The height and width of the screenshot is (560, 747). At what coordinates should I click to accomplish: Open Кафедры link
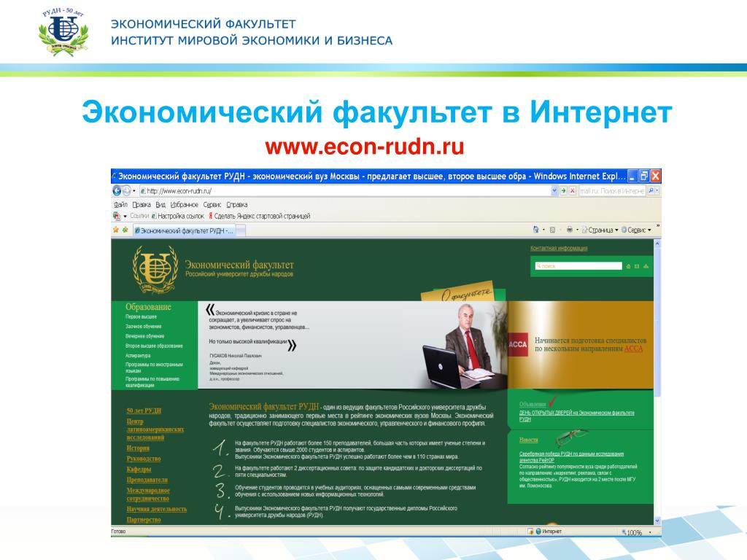[139, 470]
